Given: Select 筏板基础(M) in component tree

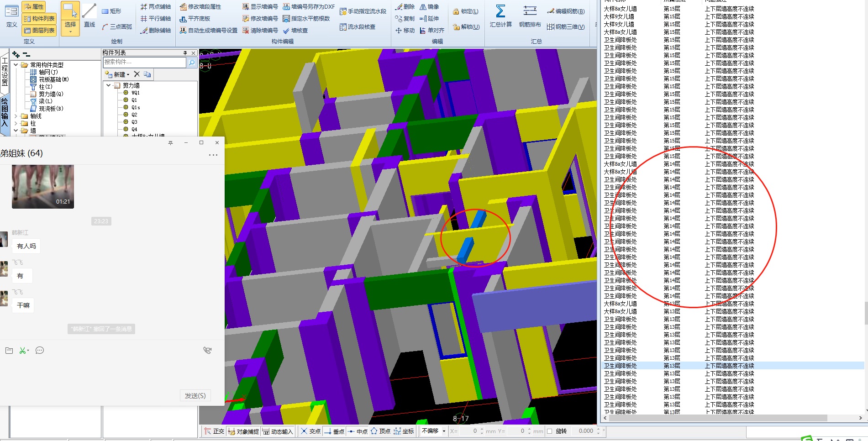Looking at the screenshot, I should point(49,79).
